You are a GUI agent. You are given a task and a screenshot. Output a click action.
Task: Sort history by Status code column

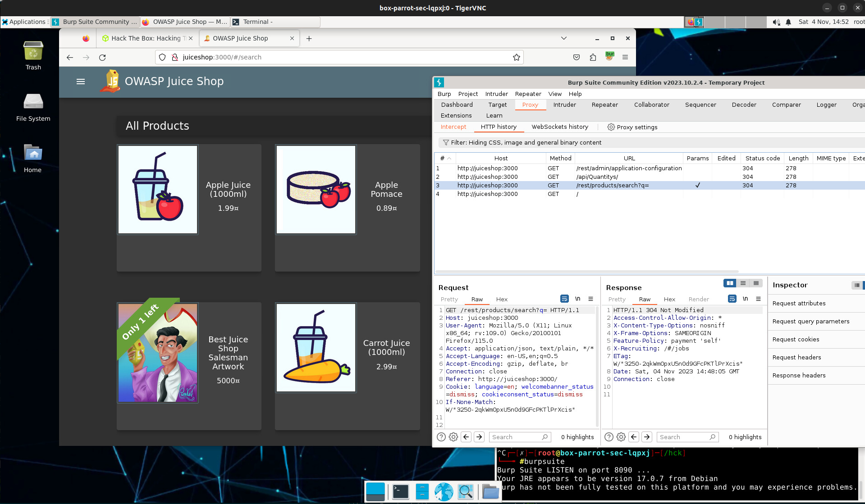[762, 159]
